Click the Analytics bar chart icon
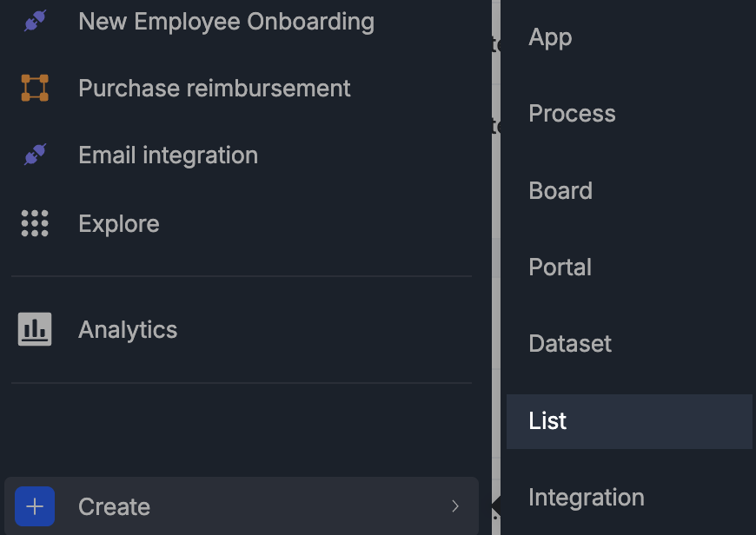 coord(35,330)
